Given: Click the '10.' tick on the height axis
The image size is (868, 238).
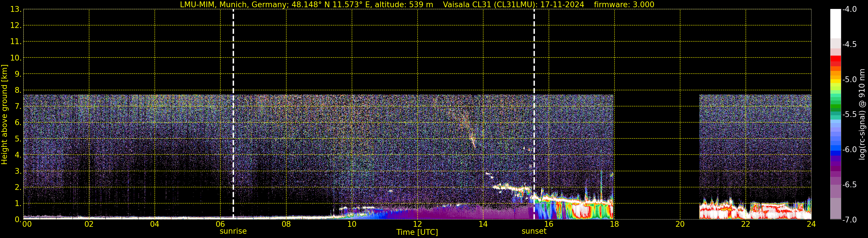Looking at the screenshot, I should click(x=16, y=58).
